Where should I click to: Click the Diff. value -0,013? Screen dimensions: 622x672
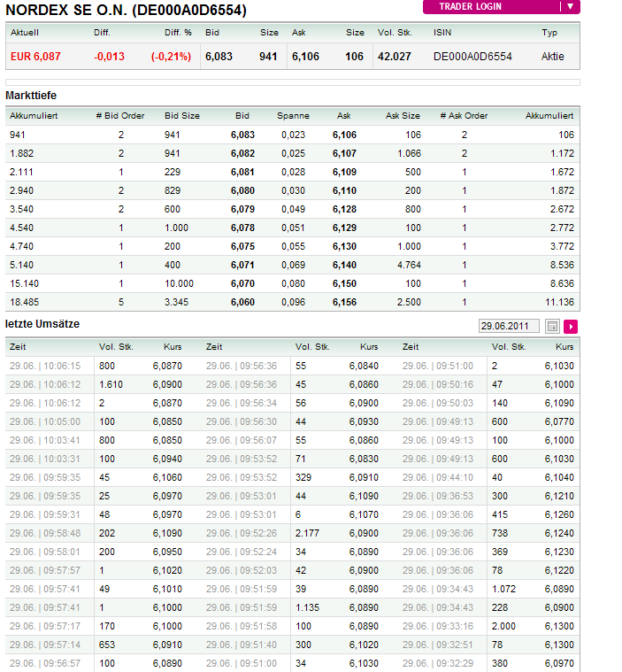tap(109, 57)
